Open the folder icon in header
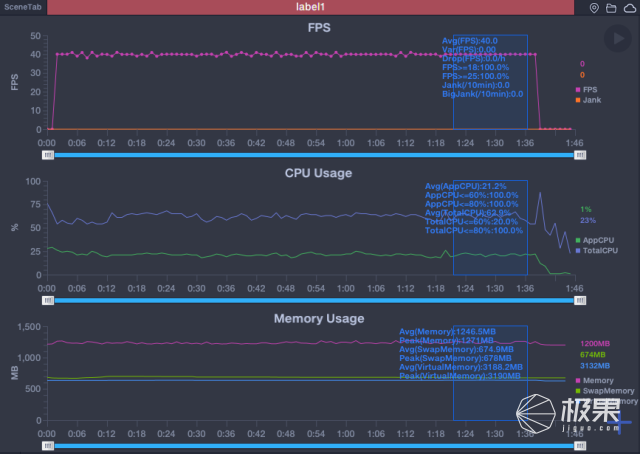The height and width of the screenshot is (454, 640). (x=611, y=8)
